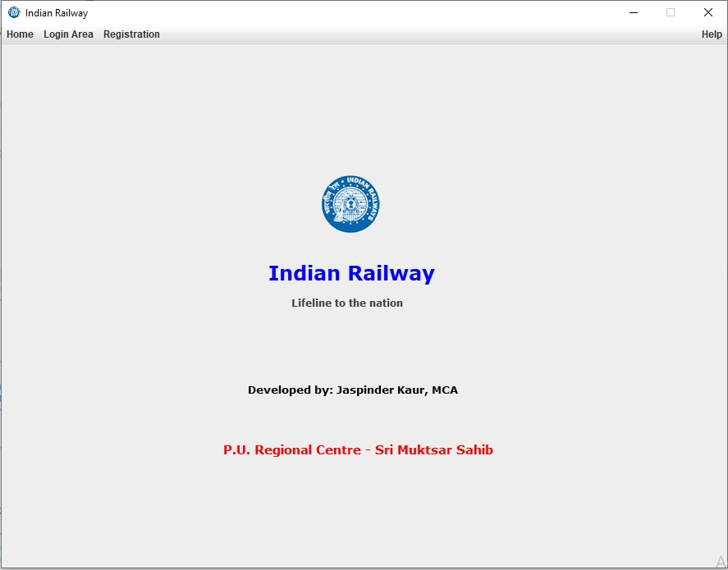Click the "Developed by:" label text
Viewport: 728px width, 570px height.
[x=291, y=390]
